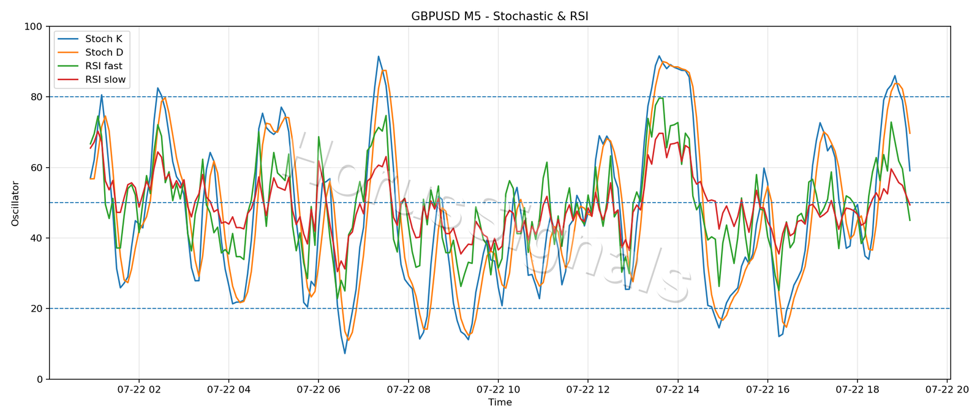Click the x-axis tick label 07-22 12

(588, 389)
